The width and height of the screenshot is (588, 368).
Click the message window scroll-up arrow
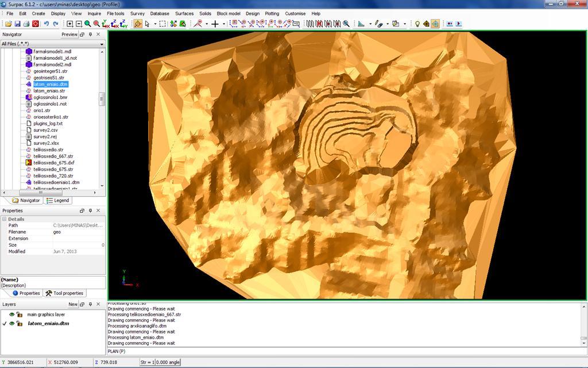[x=583, y=307]
